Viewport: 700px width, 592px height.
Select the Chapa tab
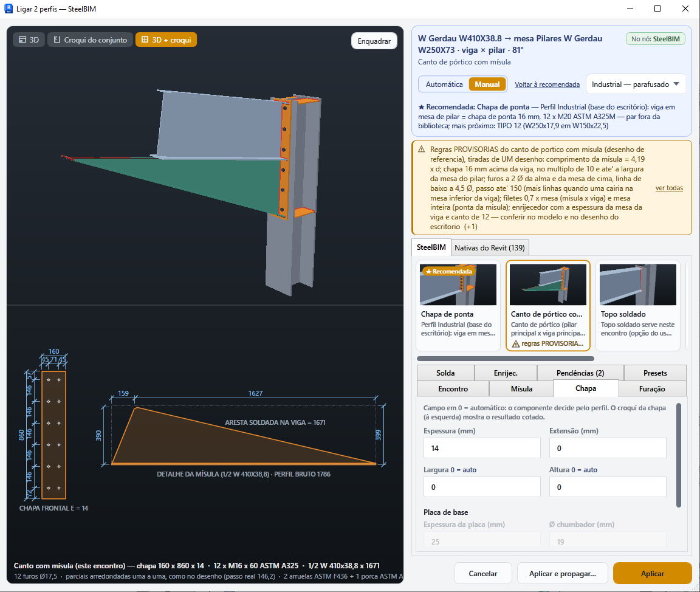coord(586,388)
